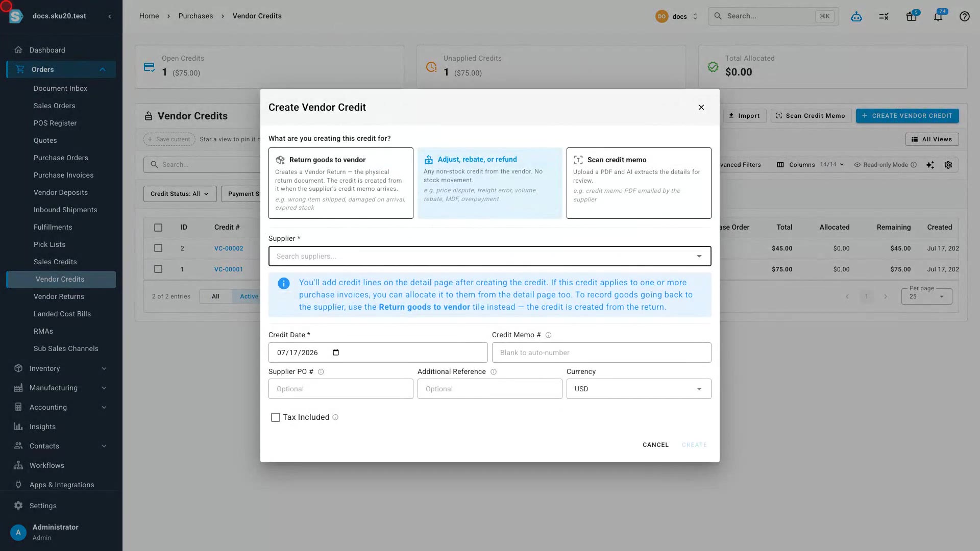This screenshot has height=551, width=980.
Task: Open the gift box updates icon
Action: [x=911, y=16]
